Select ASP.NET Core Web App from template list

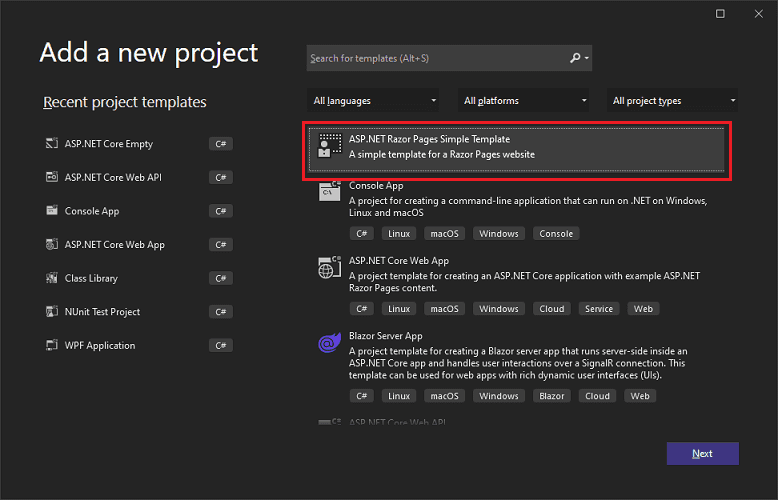[399, 260]
